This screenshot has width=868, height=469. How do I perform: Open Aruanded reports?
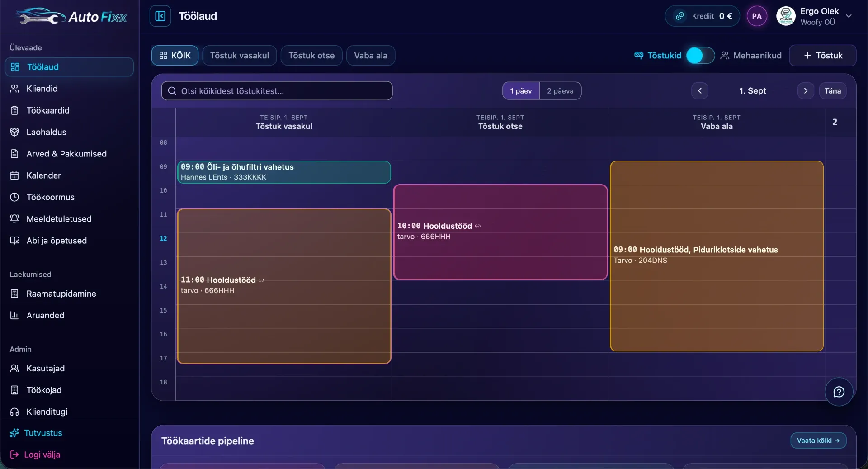(x=69, y=315)
